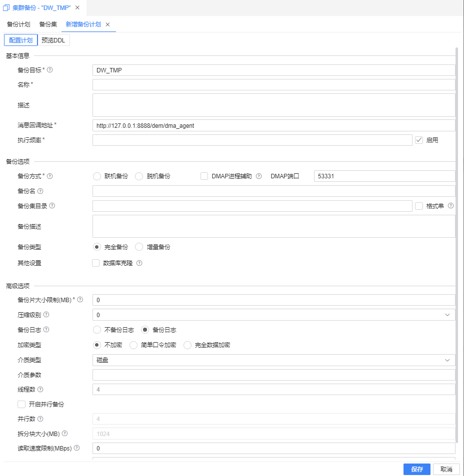This screenshot has height=476, width=464.
Task: Click the 描述 text area
Action: coord(274,105)
